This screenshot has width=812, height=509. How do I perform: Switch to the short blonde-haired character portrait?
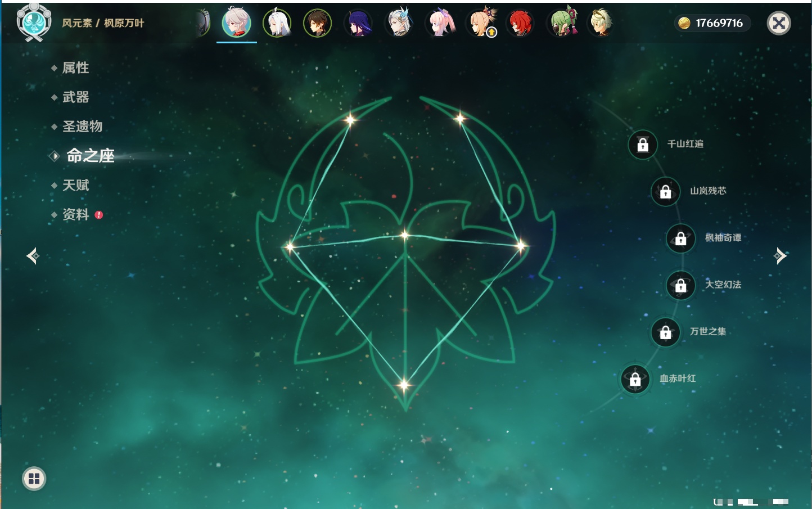pos(601,23)
